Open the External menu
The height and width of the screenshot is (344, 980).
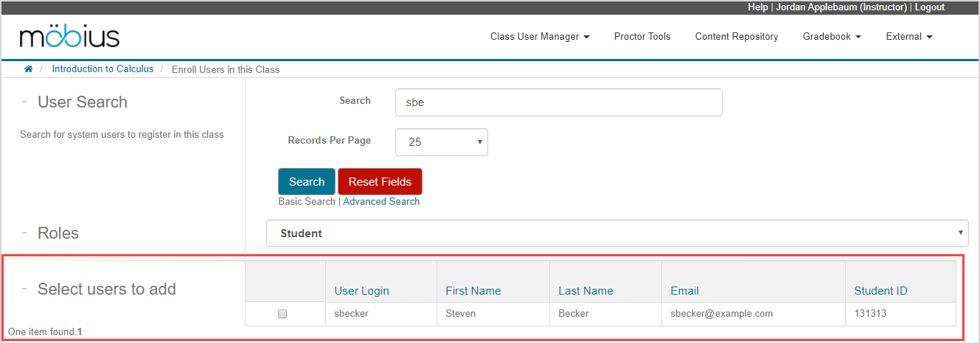point(908,37)
